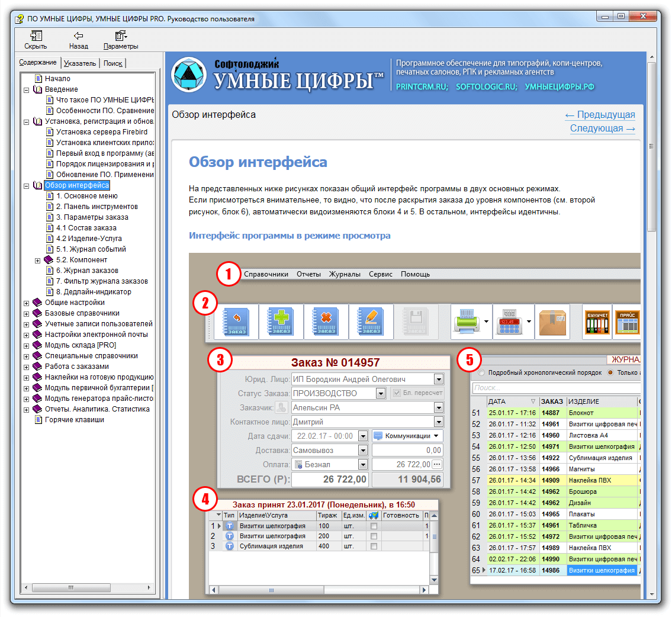Collapse the Введение tree section
The image size is (672, 617).
27,90
